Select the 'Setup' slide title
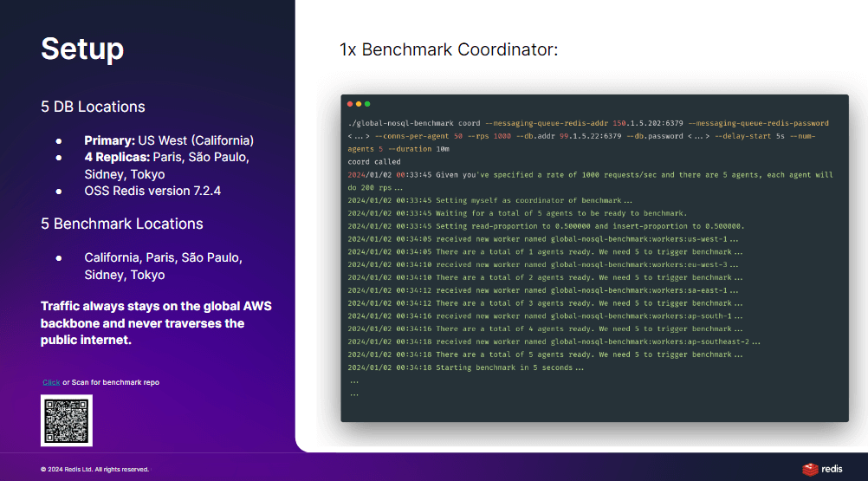 point(82,49)
